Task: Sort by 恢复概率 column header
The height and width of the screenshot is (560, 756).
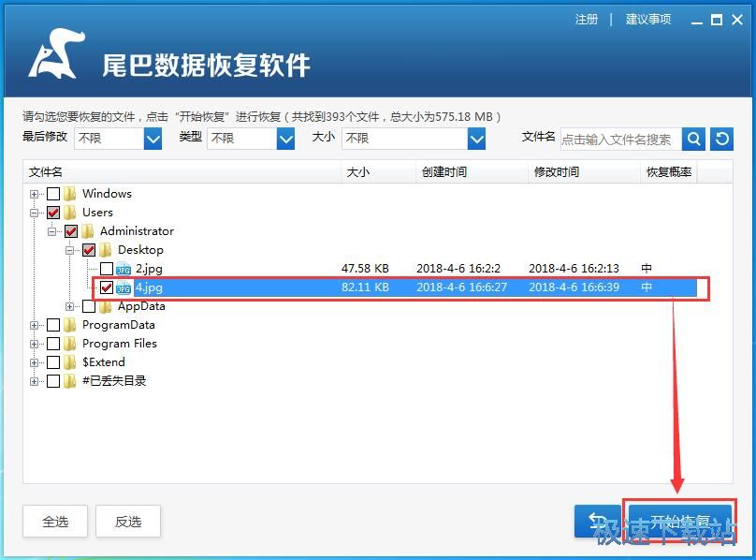Action: [x=669, y=172]
